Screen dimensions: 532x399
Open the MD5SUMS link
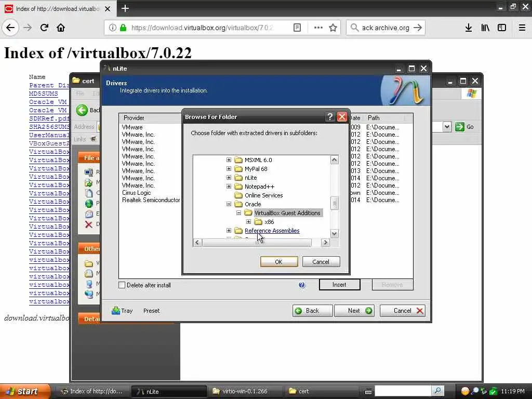coord(44,94)
